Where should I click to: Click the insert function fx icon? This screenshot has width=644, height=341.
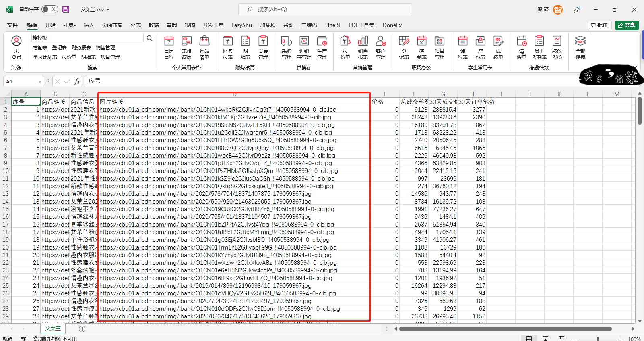(x=77, y=81)
